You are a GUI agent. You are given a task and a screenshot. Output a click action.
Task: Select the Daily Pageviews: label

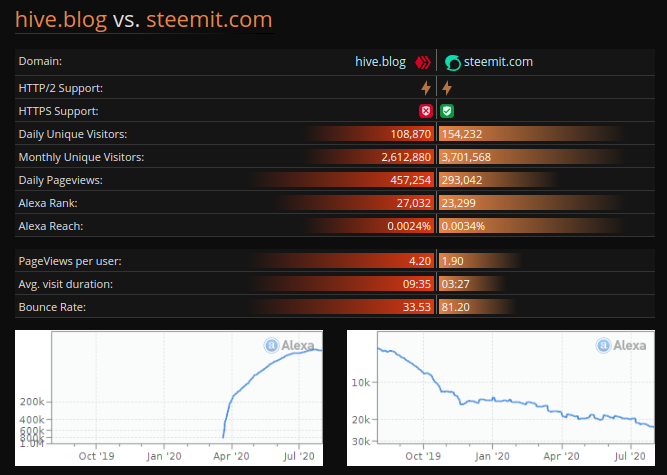pyautogui.click(x=60, y=180)
